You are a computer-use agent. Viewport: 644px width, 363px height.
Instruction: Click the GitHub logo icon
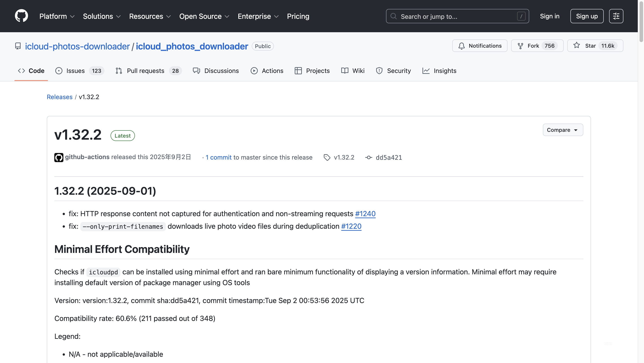pos(21,16)
